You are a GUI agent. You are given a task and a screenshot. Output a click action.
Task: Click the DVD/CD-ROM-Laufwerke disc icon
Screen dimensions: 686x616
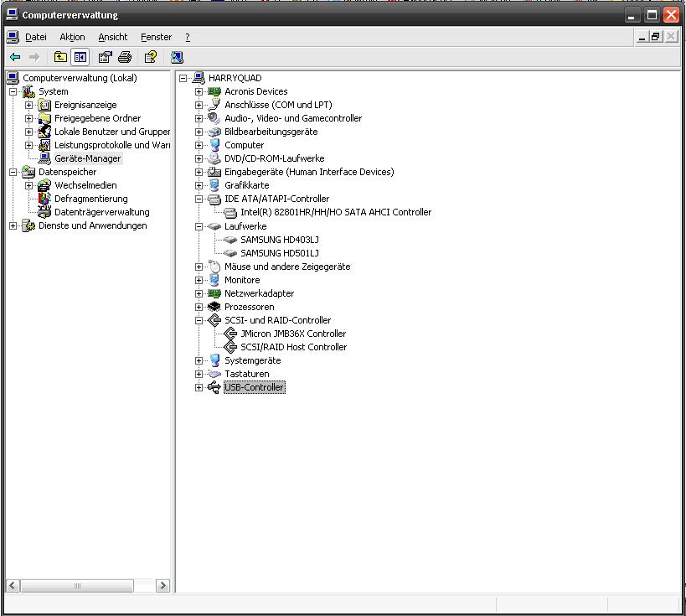[x=214, y=158]
